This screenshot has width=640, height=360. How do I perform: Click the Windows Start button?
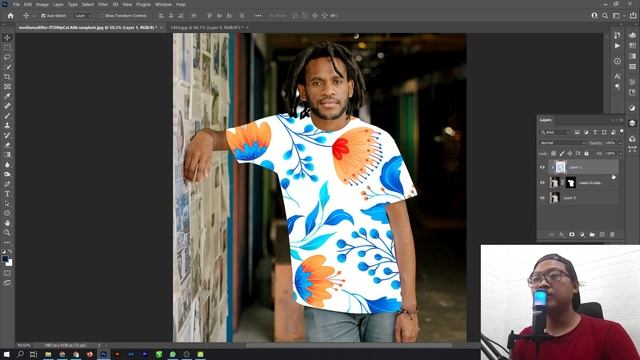pos(7,355)
